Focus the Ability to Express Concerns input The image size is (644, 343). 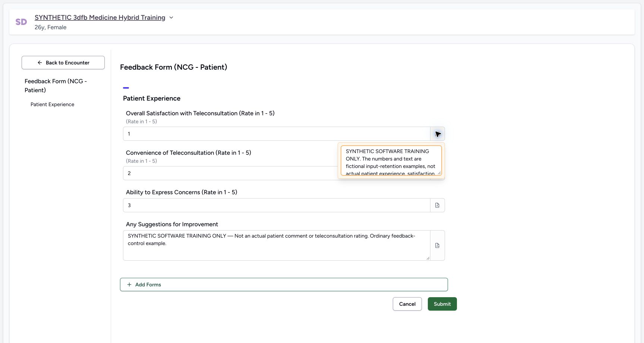pos(277,205)
